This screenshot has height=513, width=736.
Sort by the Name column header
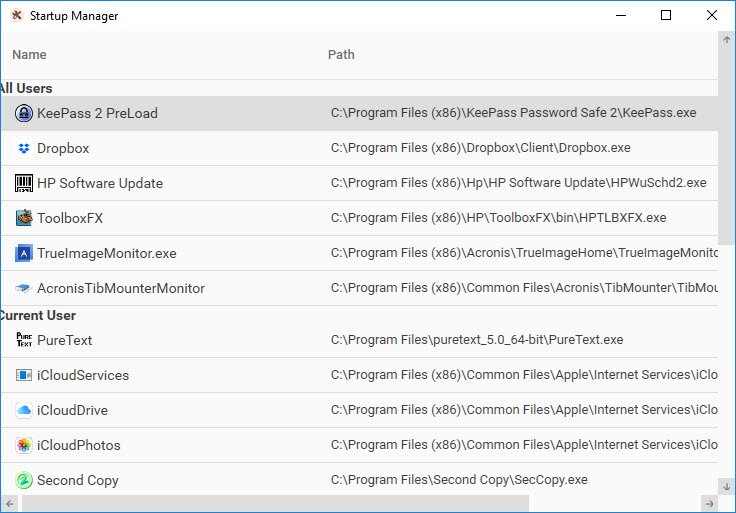(x=30, y=55)
